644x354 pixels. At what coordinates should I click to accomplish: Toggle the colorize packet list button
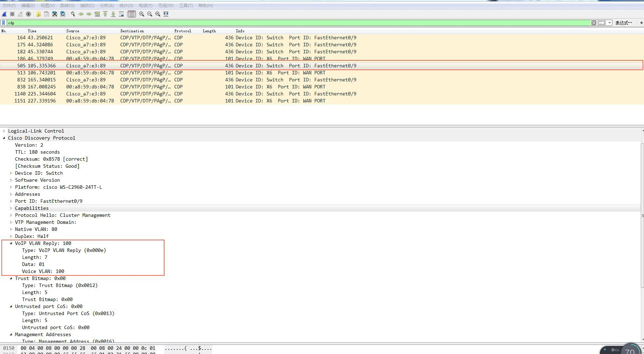(132, 14)
